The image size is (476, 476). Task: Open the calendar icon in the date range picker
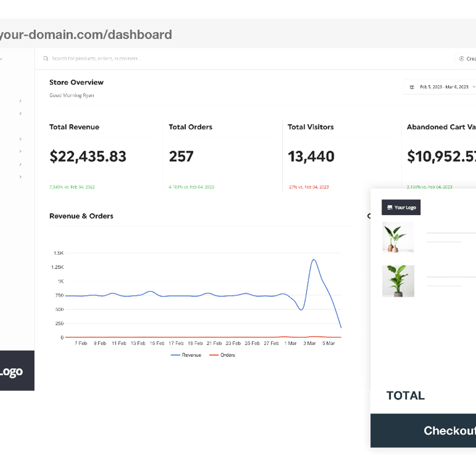(x=411, y=87)
